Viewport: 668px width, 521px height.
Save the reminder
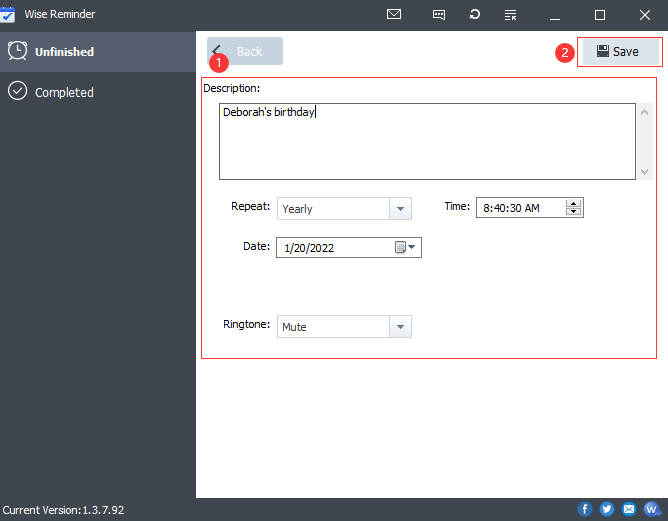pyautogui.click(x=621, y=52)
